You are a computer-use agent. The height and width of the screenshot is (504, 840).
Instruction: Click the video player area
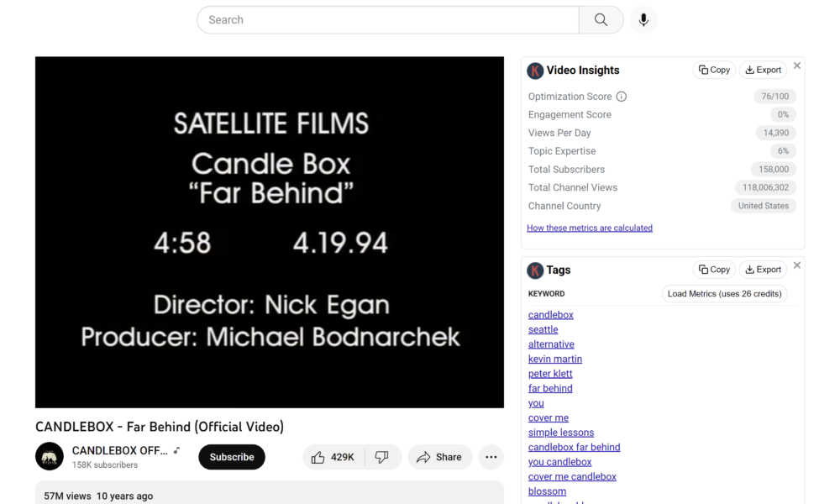tap(270, 233)
